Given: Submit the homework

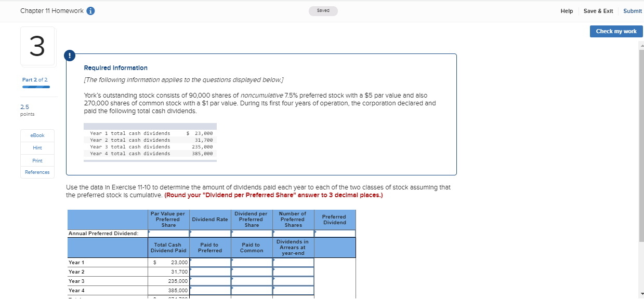Looking at the screenshot, I should pos(633,10).
